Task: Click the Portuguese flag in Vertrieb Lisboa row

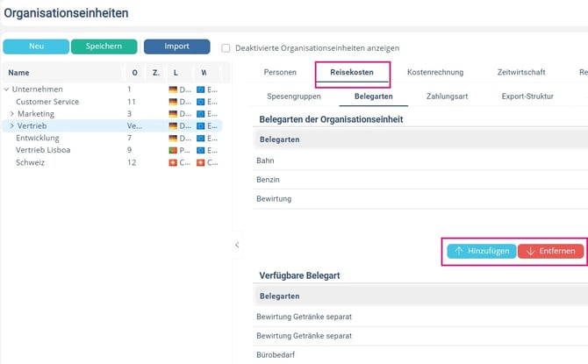Action: (173, 150)
